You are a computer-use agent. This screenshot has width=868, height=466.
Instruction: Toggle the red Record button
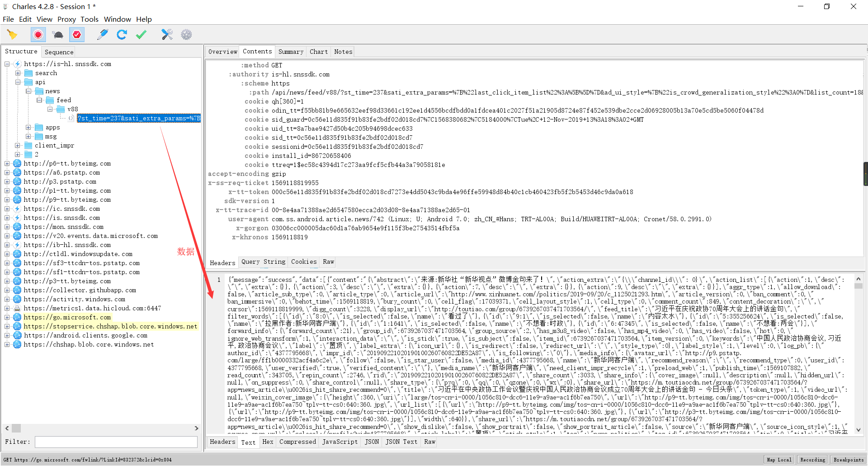pos(38,34)
